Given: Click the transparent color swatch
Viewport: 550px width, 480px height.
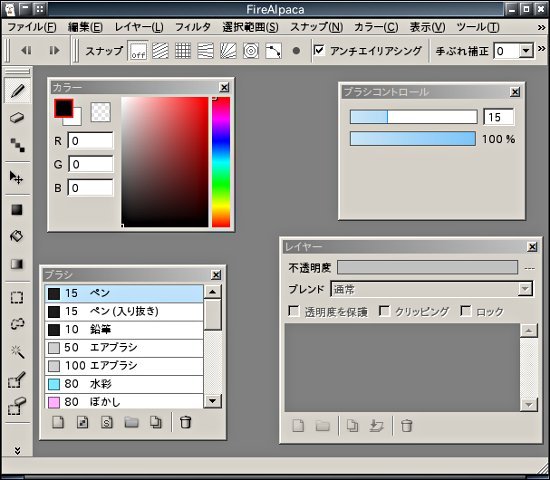Looking at the screenshot, I should 101,112.
